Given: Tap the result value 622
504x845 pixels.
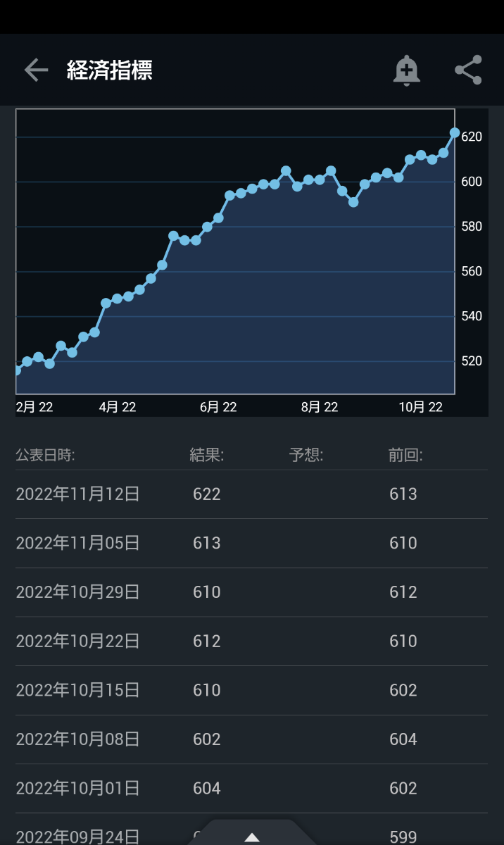Looking at the screenshot, I should pyautogui.click(x=207, y=494).
